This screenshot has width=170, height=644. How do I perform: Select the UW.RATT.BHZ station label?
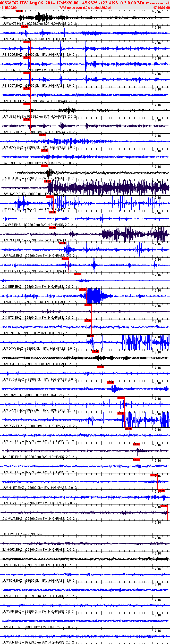pos(13,240)
